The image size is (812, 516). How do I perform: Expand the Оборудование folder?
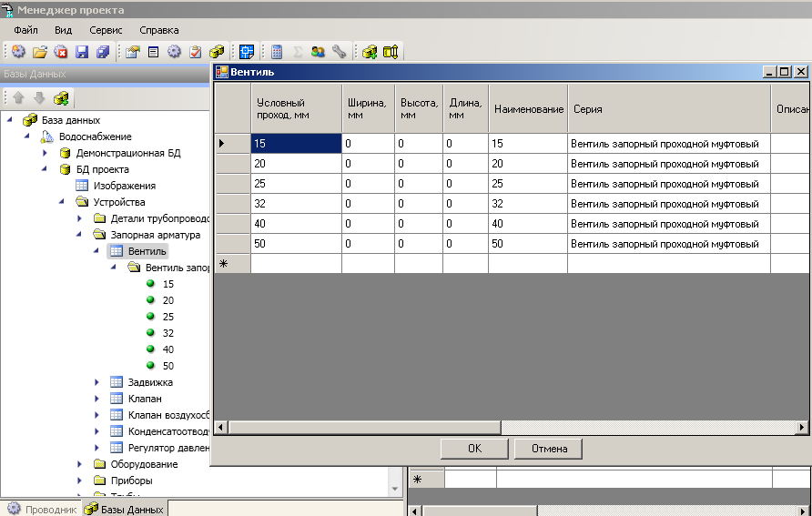coord(79,464)
